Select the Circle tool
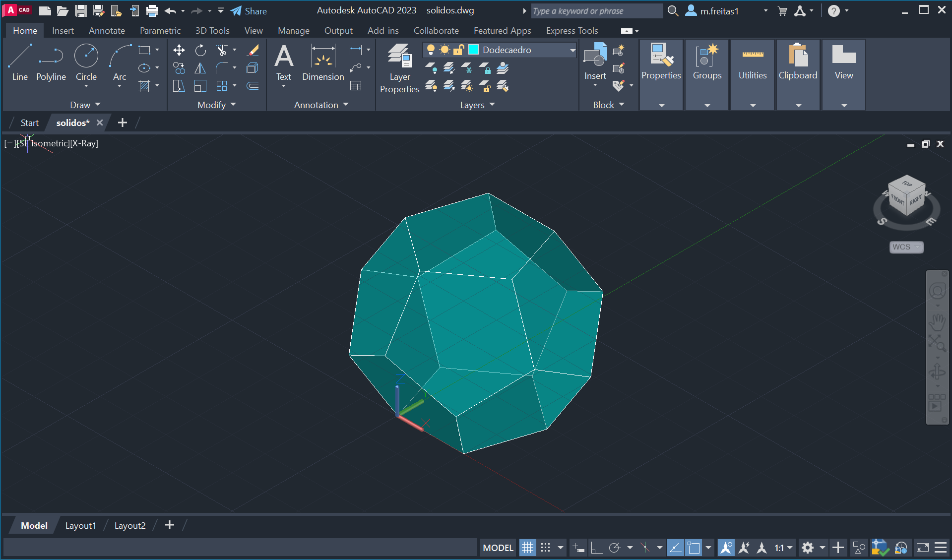 (x=86, y=62)
